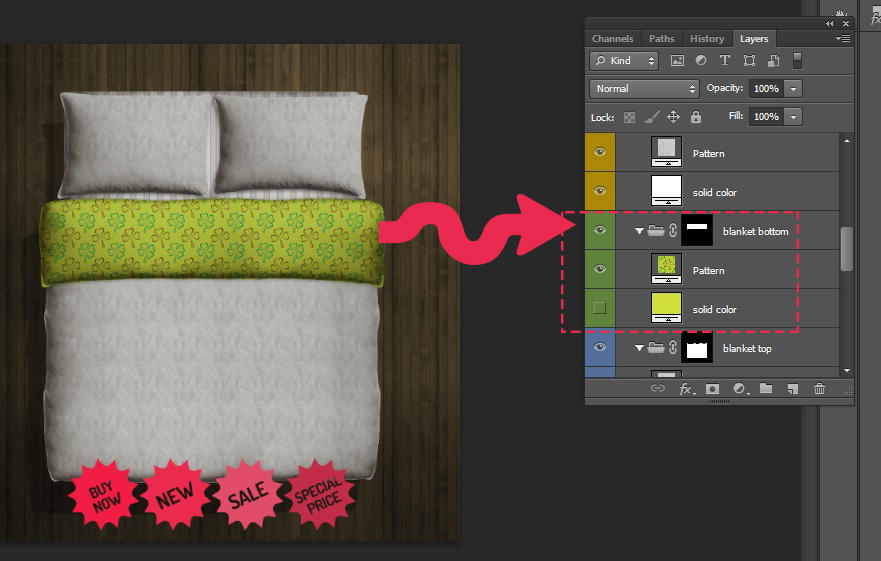
Task: Switch to the History tab
Action: (707, 39)
